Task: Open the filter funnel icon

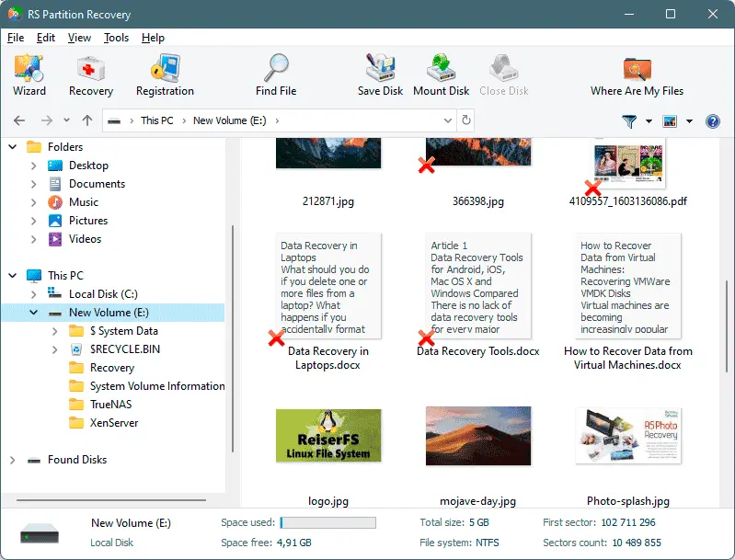Action: [629, 121]
